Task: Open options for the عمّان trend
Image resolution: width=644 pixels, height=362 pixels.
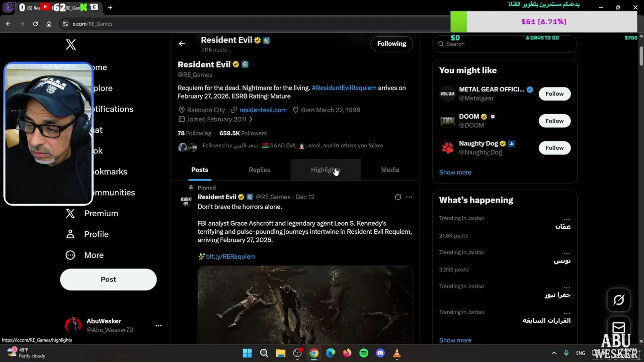Action: tap(567, 219)
